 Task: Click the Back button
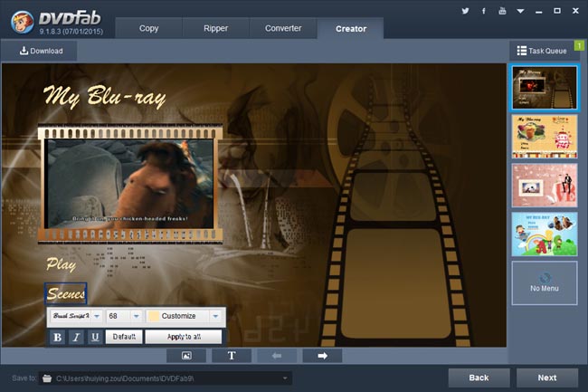pyautogui.click(x=479, y=378)
